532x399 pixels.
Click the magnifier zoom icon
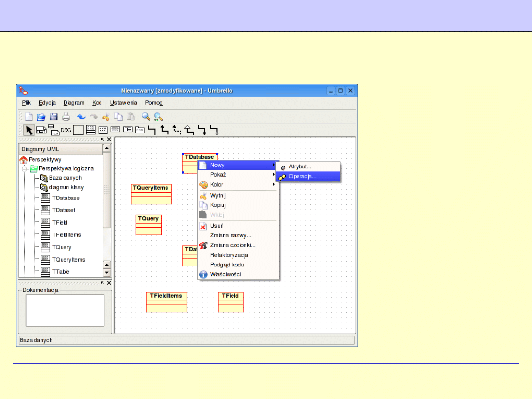(146, 117)
